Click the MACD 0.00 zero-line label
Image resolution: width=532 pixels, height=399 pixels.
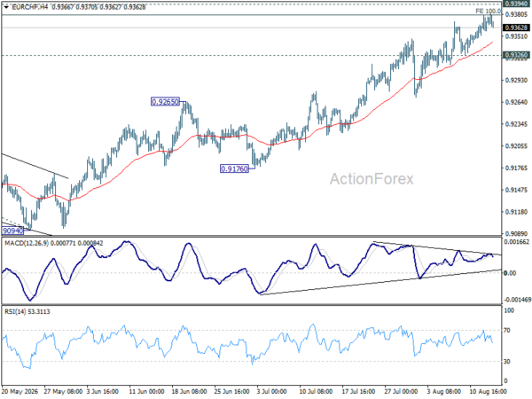[x=510, y=273]
